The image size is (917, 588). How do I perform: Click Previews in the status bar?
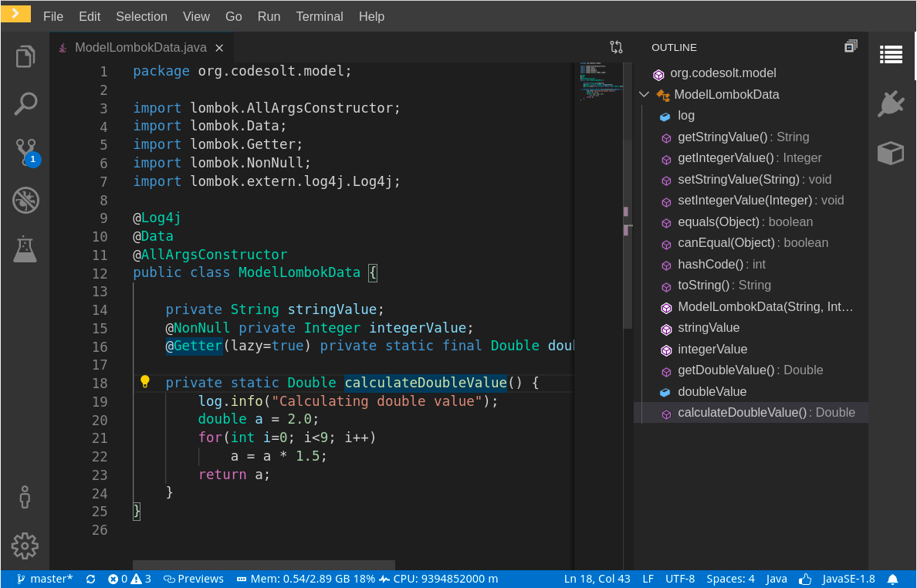(x=194, y=579)
